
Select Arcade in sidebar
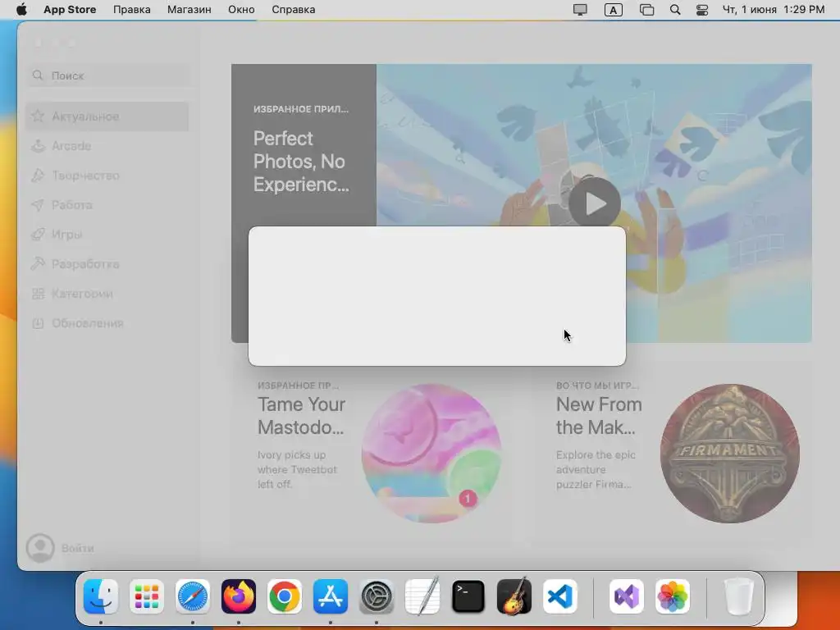click(x=107, y=146)
